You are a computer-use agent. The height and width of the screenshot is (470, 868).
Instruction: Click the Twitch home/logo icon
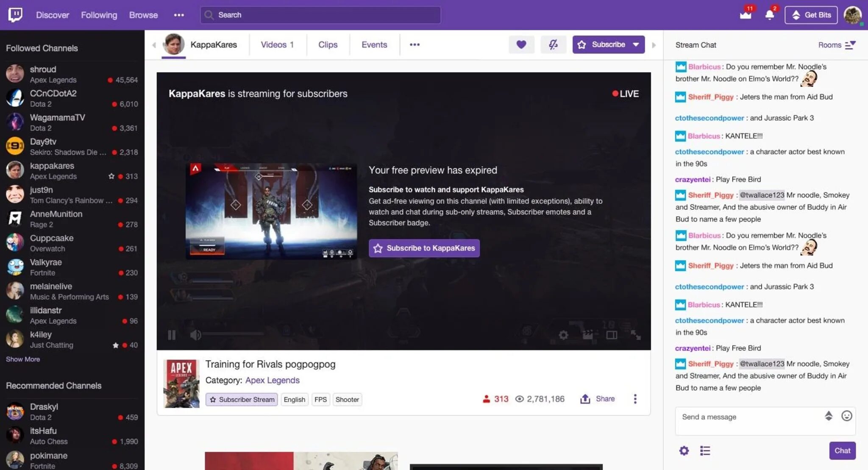coord(15,14)
